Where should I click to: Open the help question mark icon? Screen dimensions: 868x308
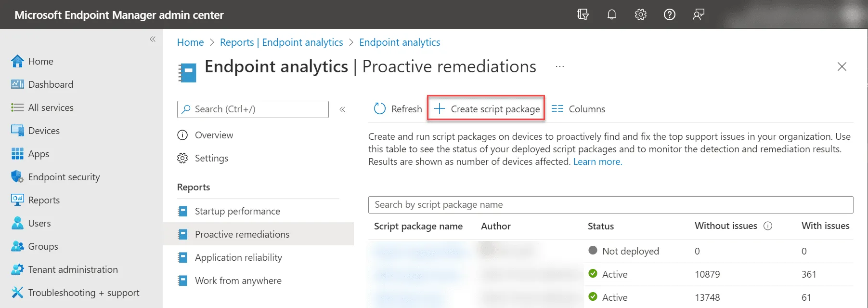pos(670,14)
